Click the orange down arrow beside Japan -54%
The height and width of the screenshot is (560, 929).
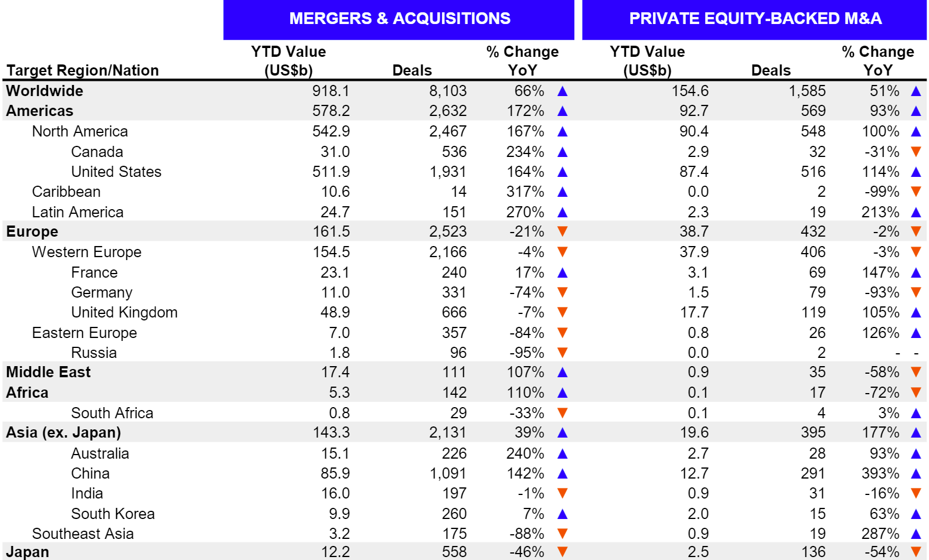[916, 551]
